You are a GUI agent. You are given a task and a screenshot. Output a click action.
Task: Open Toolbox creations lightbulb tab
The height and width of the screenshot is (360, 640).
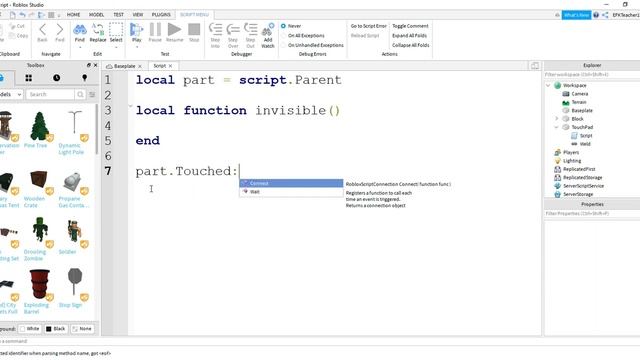[x=84, y=78]
